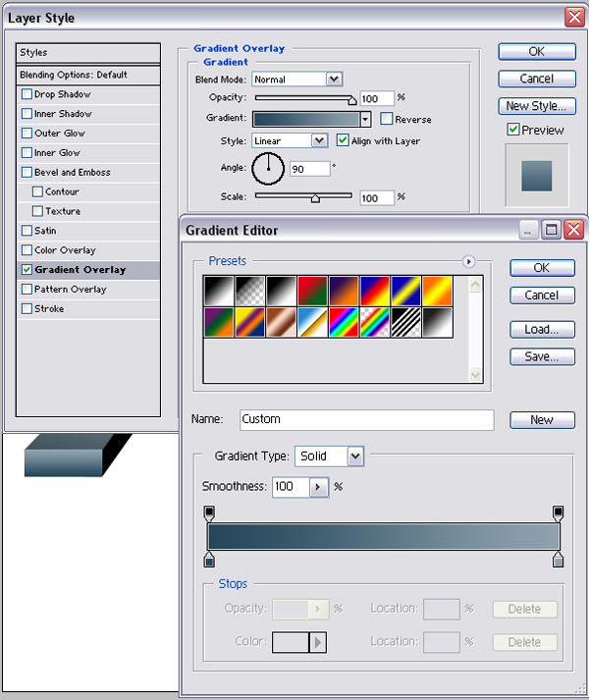This screenshot has height=700, width=589.
Task: Maximize the Gradient Editor window
Action: pyautogui.click(x=551, y=230)
